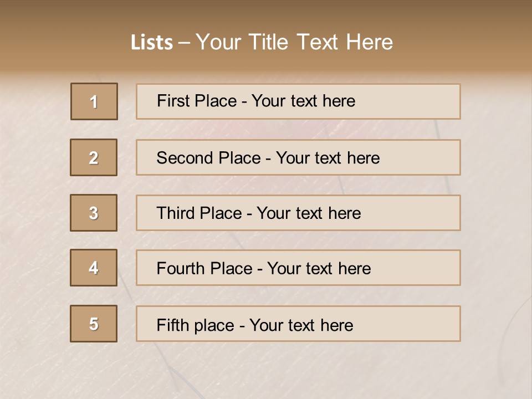Click the bold word Lists in title
Screen dimensions: 532x399
pyautogui.click(x=152, y=42)
